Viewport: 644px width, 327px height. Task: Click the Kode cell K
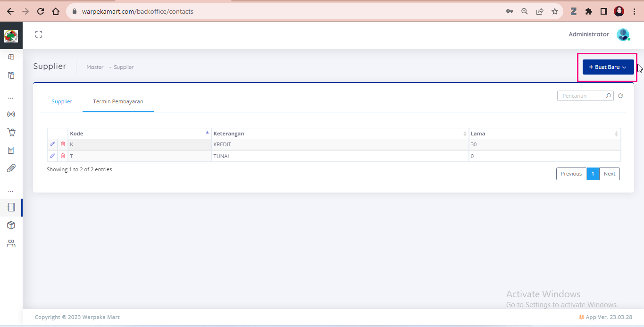[140, 144]
